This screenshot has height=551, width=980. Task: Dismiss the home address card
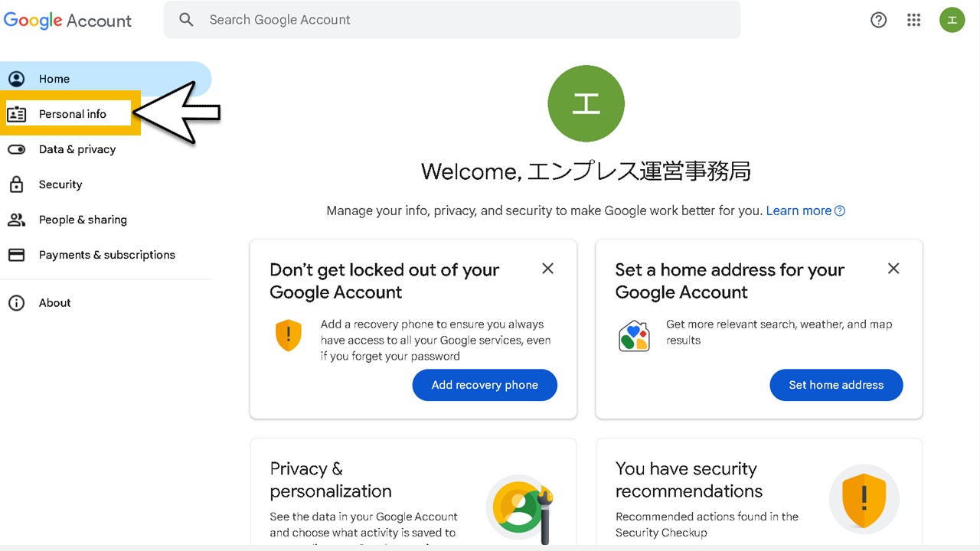pos(893,268)
